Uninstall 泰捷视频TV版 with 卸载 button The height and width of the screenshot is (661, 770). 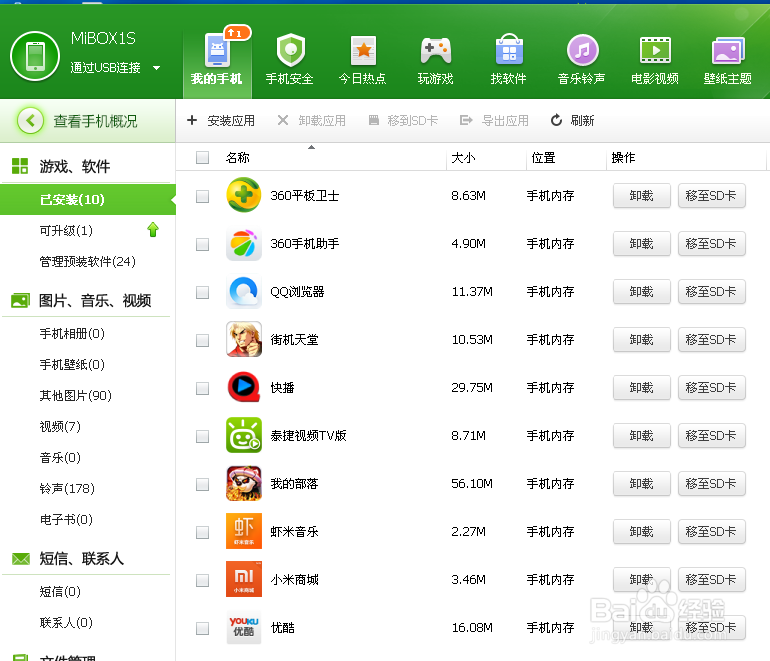point(641,436)
